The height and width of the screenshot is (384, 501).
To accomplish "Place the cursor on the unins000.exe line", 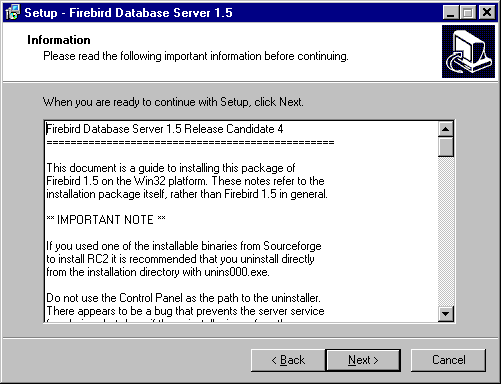I will (x=158, y=272).
